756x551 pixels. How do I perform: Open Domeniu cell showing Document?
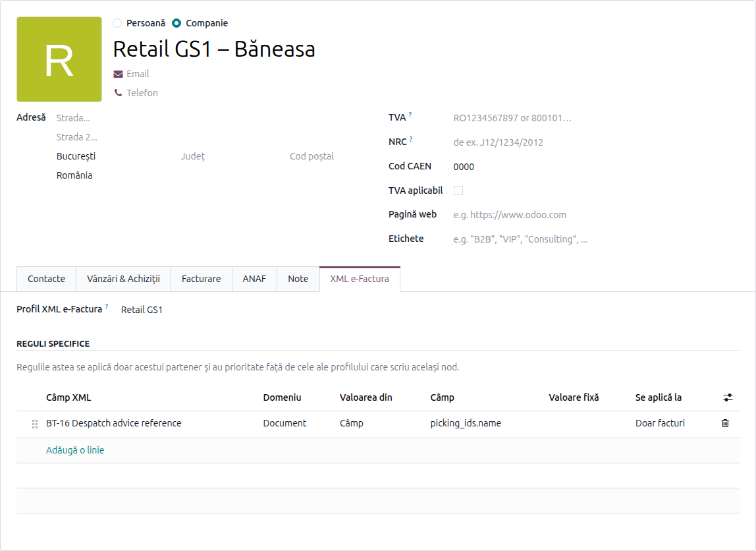coord(284,423)
